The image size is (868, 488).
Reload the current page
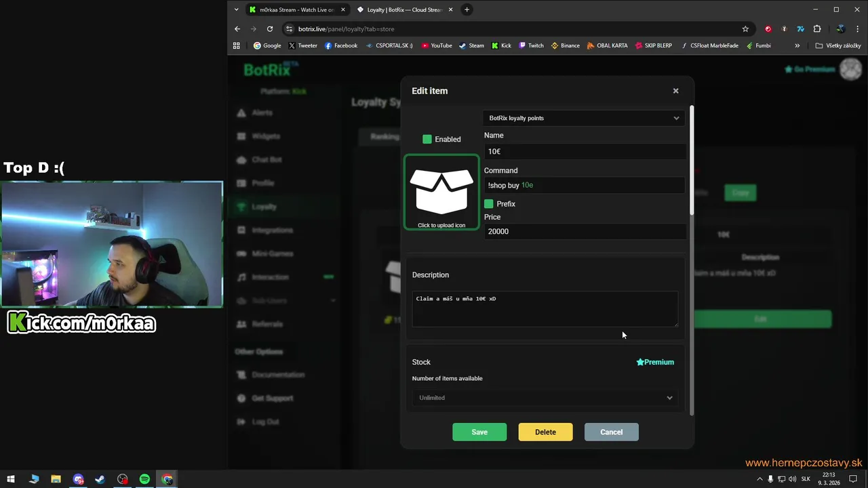click(270, 29)
